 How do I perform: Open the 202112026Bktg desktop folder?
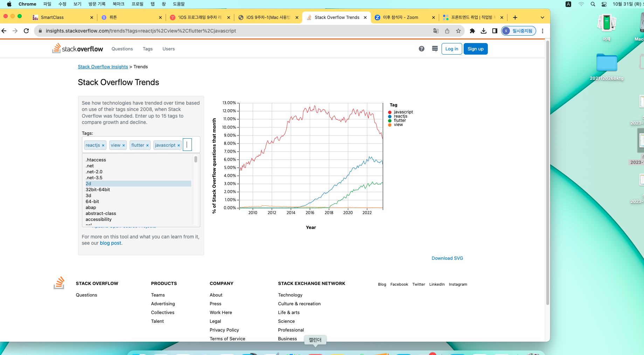click(607, 67)
